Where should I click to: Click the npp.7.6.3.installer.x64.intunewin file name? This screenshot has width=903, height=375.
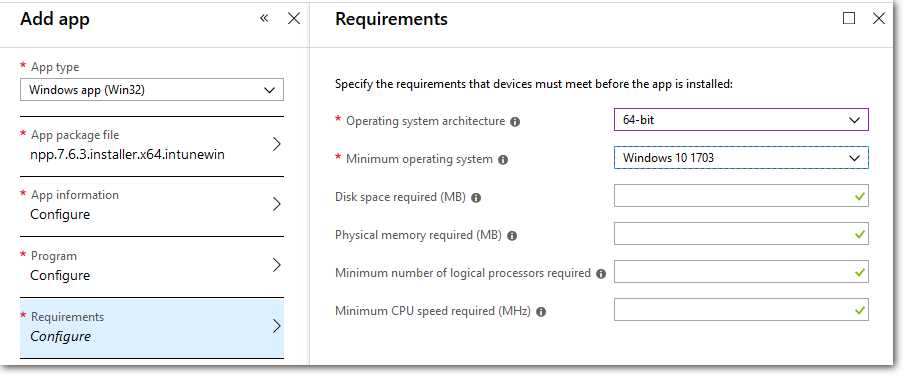click(x=127, y=154)
